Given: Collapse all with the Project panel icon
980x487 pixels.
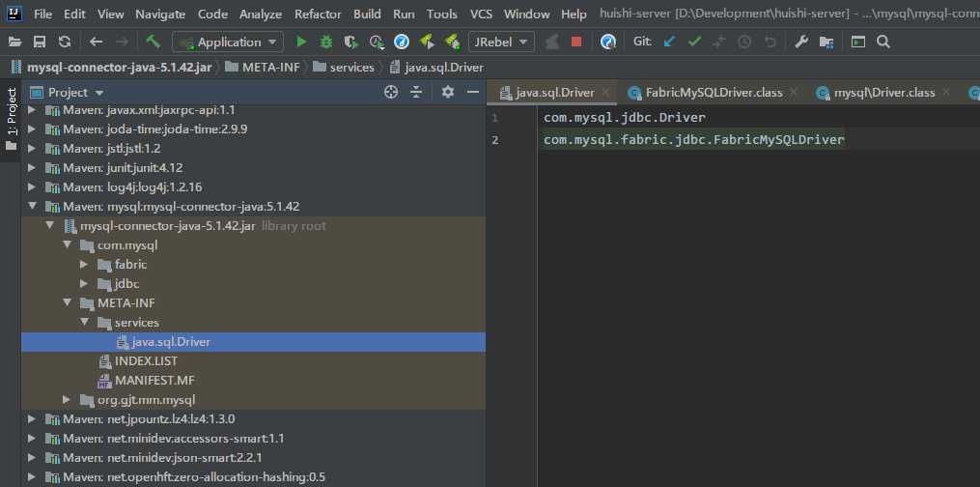Looking at the screenshot, I should 416,93.
